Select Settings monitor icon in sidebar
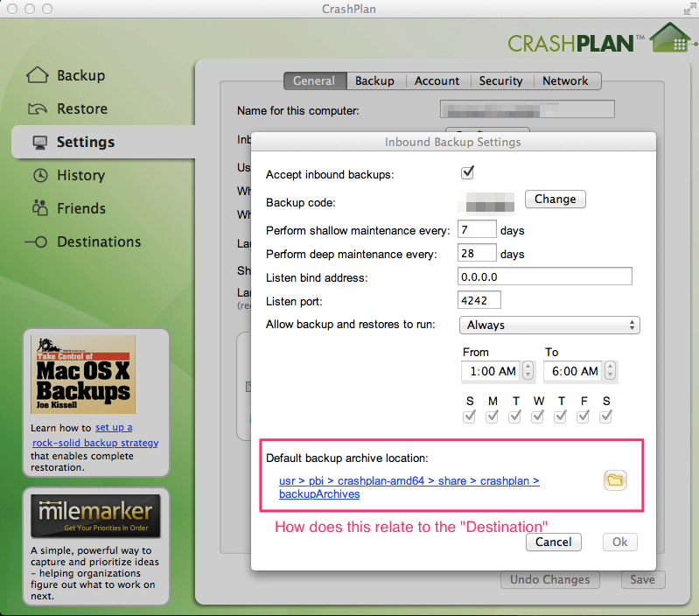Viewport: 699px width, 616px height. click(x=39, y=143)
